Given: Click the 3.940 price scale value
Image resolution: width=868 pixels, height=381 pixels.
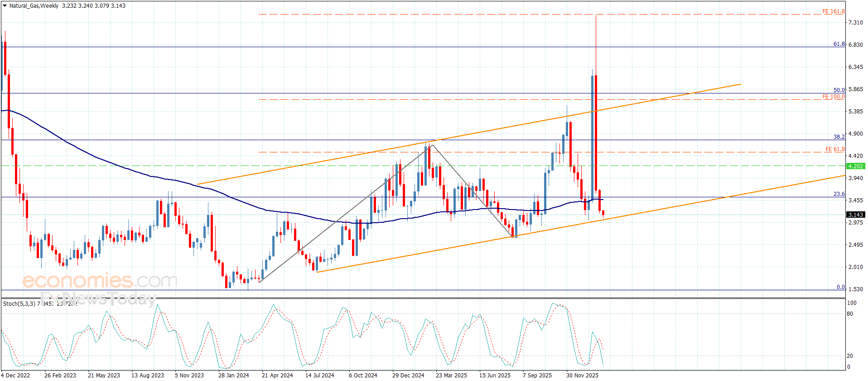Looking at the screenshot, I should pos(856,178).
